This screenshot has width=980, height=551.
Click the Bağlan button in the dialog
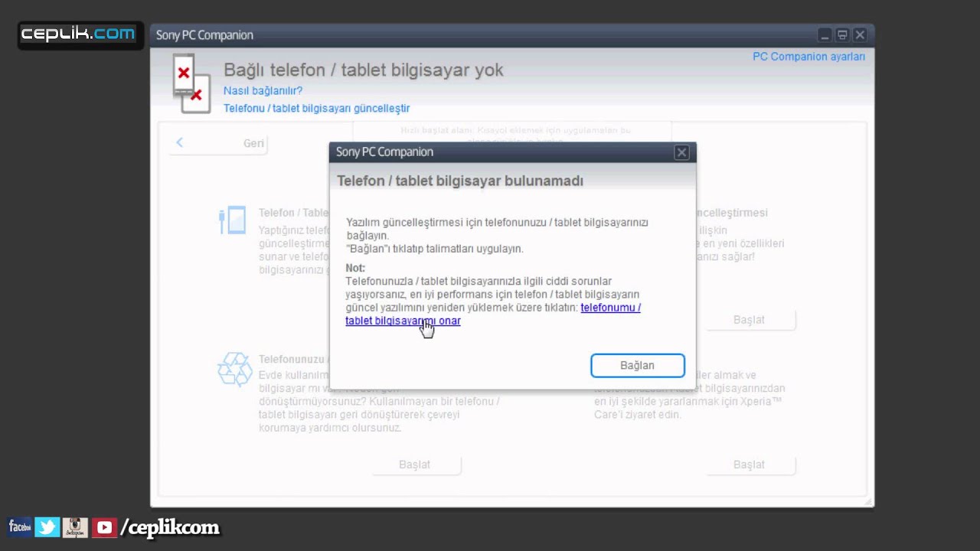click(638, 366)
